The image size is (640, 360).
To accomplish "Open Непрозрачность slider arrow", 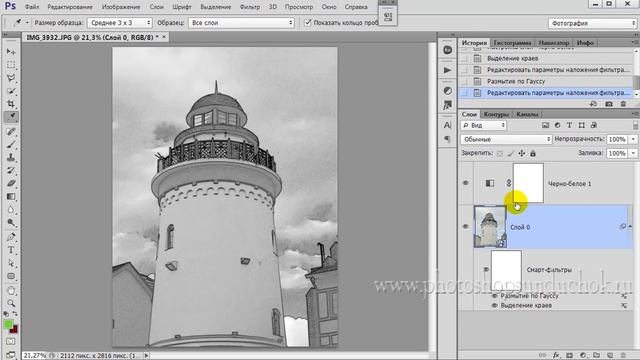I will click(x=633, y=139).
